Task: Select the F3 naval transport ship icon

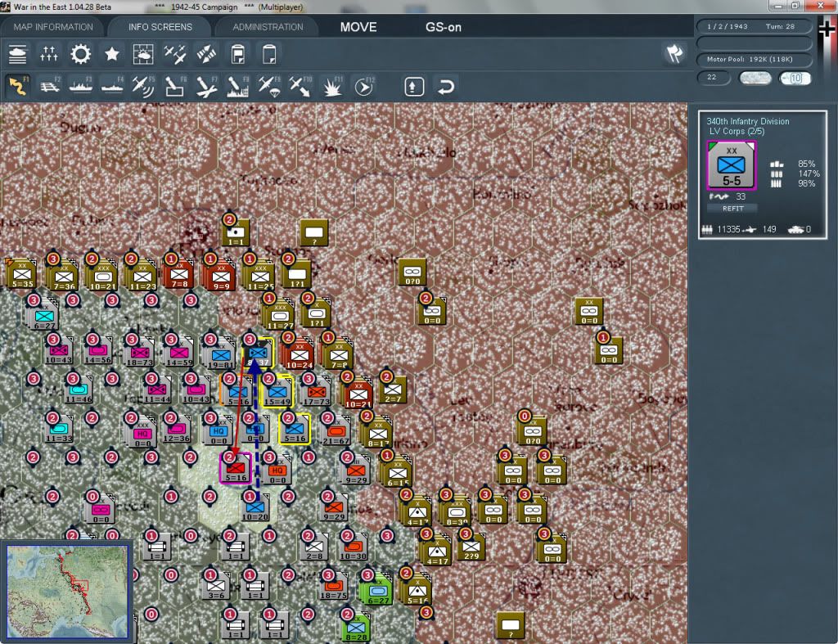Action: pyautogui.click(x=81, y=86)
